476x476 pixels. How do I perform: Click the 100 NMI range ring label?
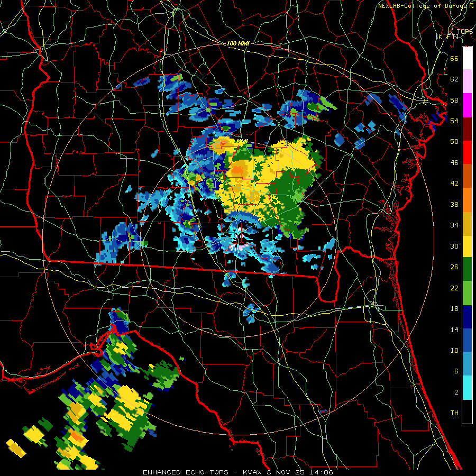tap(237, 44)
